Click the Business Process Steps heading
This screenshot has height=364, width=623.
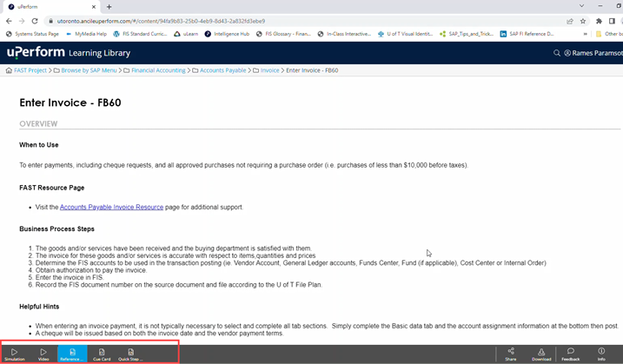[56, 228]
